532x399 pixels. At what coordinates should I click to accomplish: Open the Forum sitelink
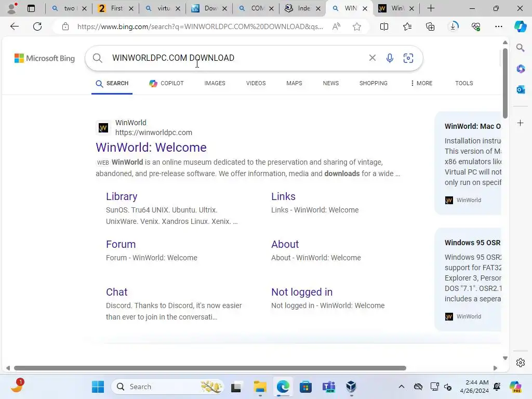point(121,244)
